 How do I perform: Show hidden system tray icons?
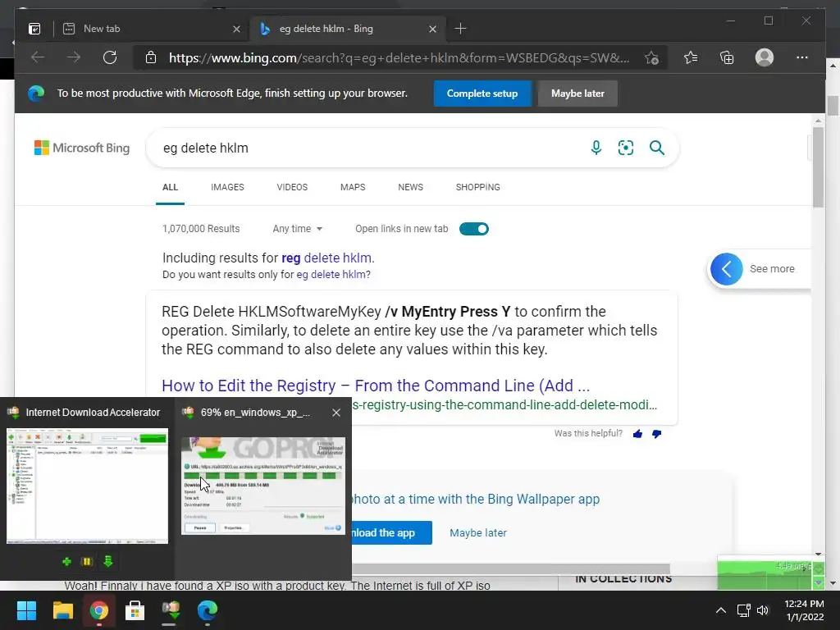pos(721,610)
